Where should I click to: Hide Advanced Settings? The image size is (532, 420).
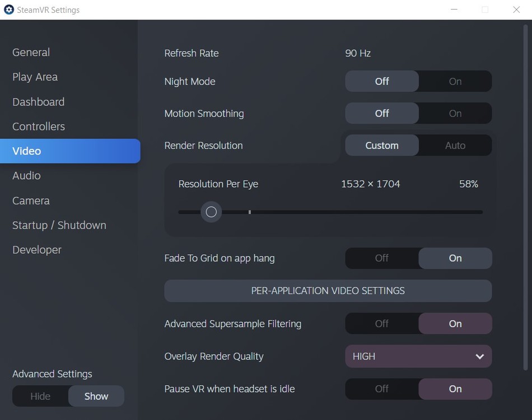pyautogui.click(x=40, y=396)
